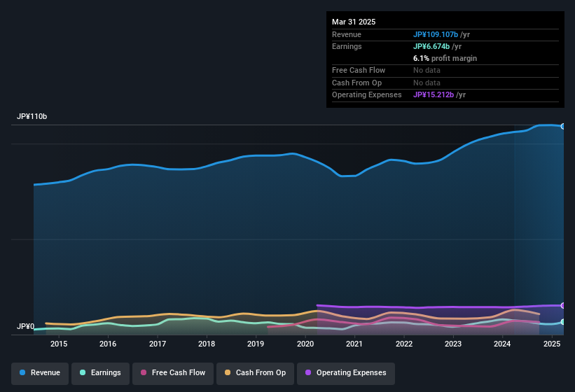Click the 2016 x-axis label

108,344
